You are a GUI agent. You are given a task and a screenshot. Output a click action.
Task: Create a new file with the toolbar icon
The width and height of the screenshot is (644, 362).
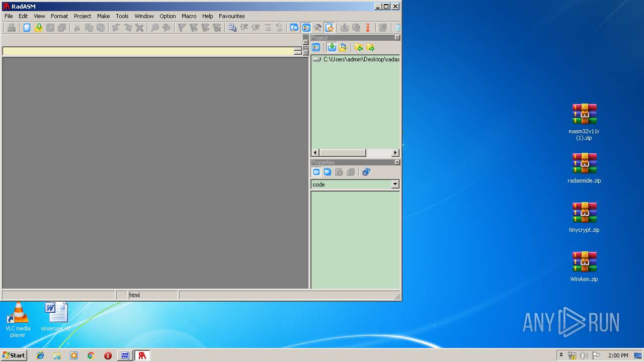[27, 28]
